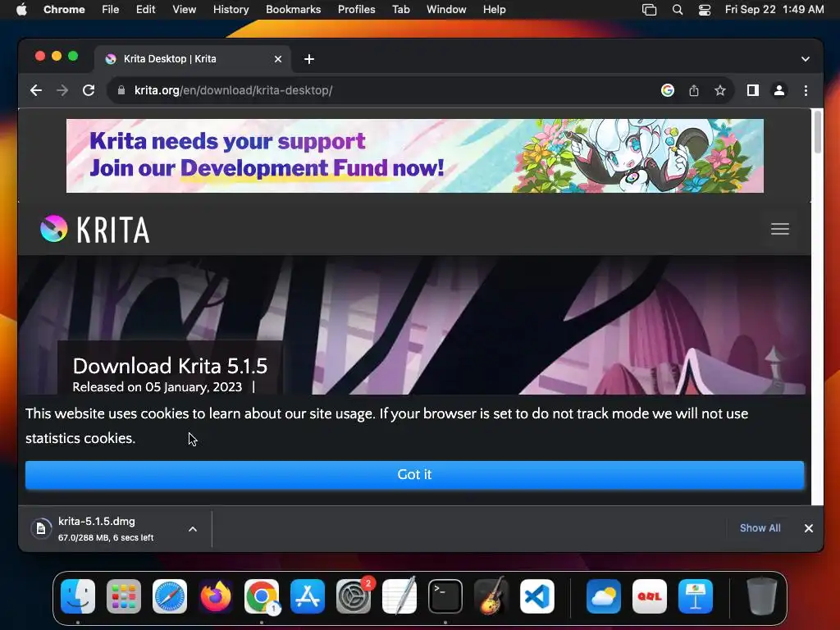Viewport: 840px width, 630px height.
Task: Open System Settings from the dock
Action: [354, 596]
